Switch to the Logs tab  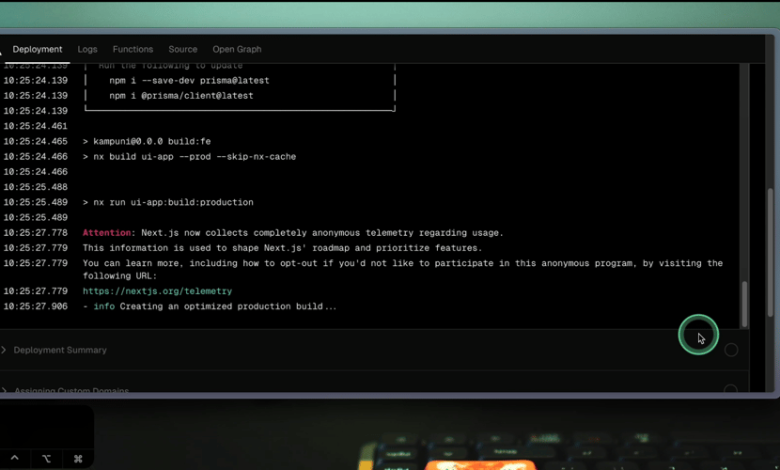(87, 49)
